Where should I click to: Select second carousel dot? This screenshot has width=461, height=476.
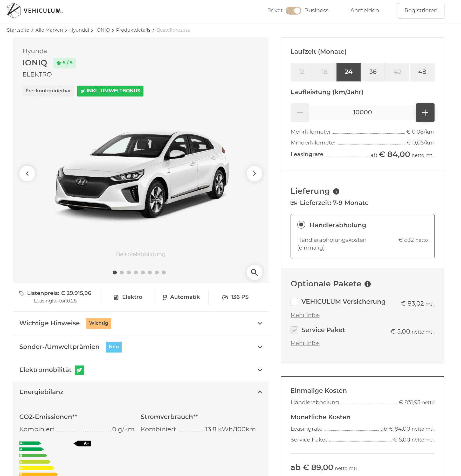[122, 272]
